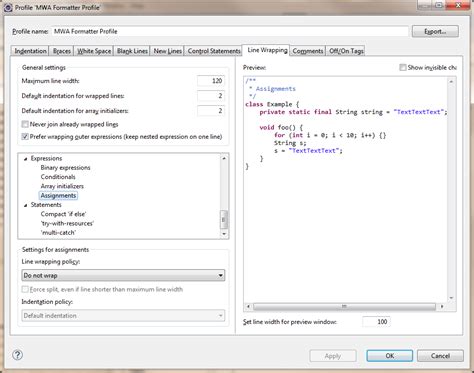The width and height of the screenshot is (474, 373).
Task: Select Compact 'if else' tree item
Action: pos(63,214)
